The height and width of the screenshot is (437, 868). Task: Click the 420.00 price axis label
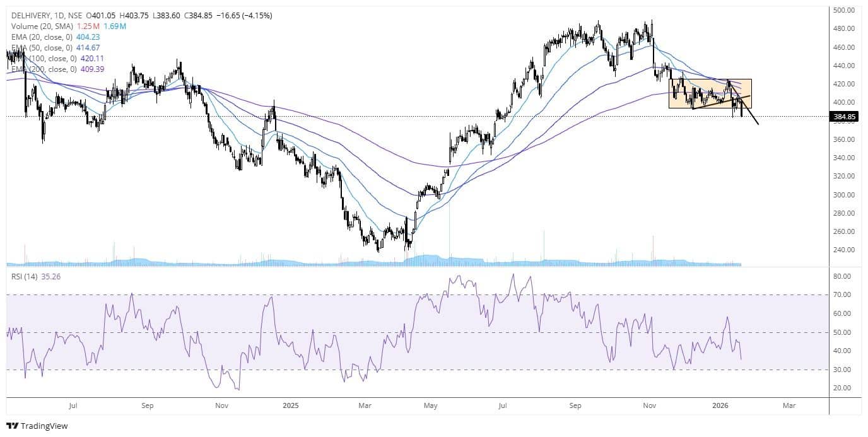point(843,84)
